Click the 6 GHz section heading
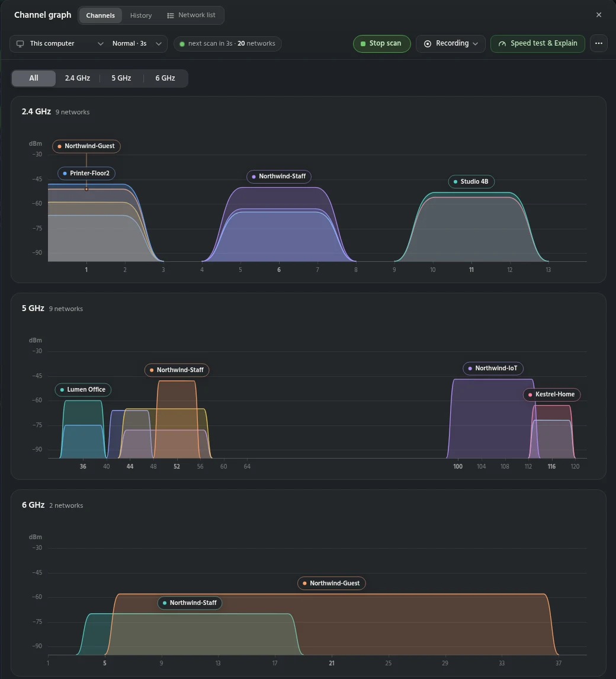616x679 pixels. click(x=33, y=505)
